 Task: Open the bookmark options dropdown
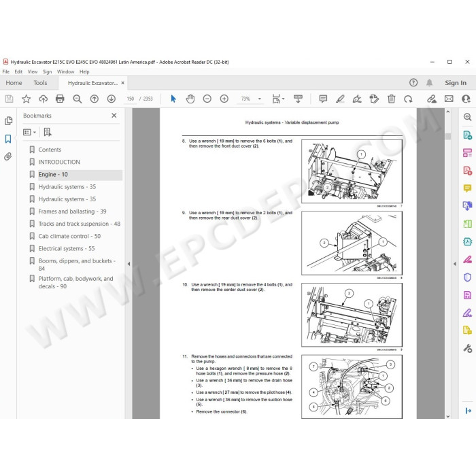coord(29,132)
